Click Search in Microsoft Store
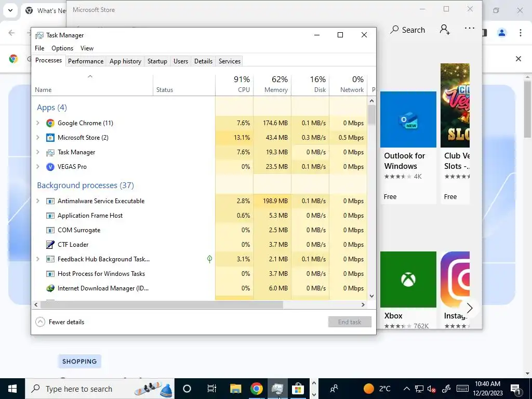The image size is (532, 399). pos(407,30)
